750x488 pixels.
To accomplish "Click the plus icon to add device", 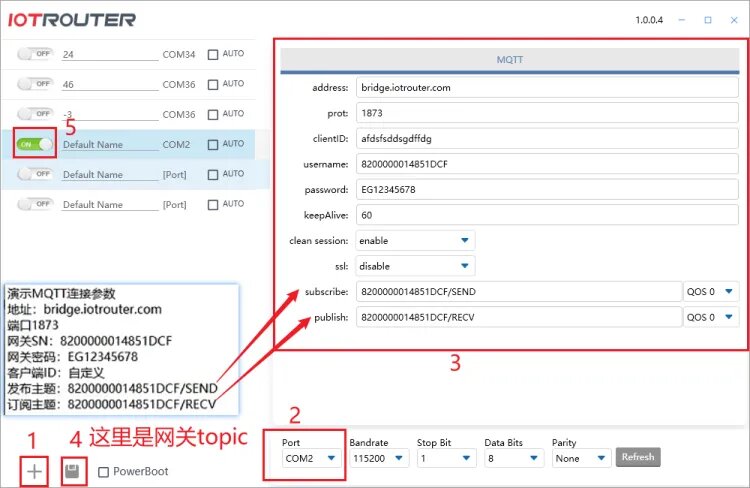I will click(34, 471).
